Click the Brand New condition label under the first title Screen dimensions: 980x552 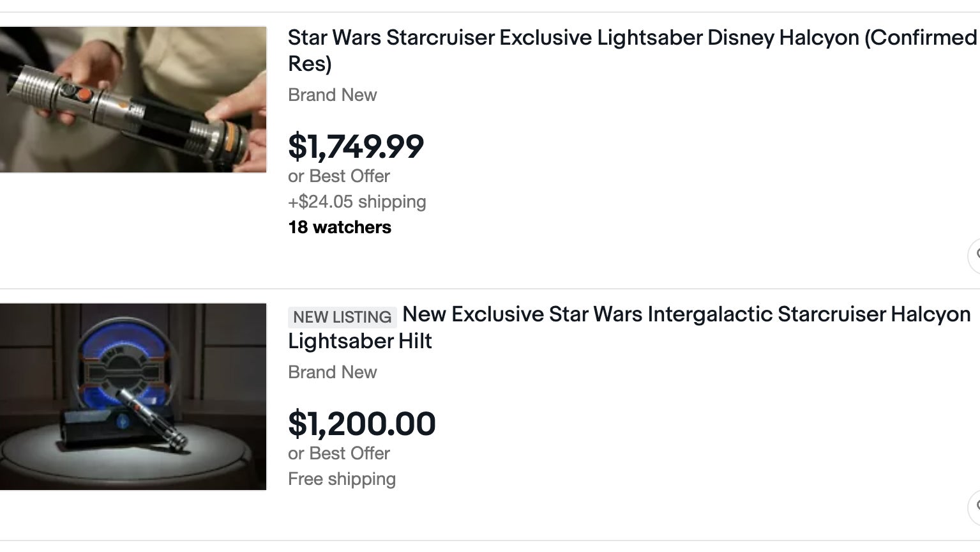coord(332,95)
